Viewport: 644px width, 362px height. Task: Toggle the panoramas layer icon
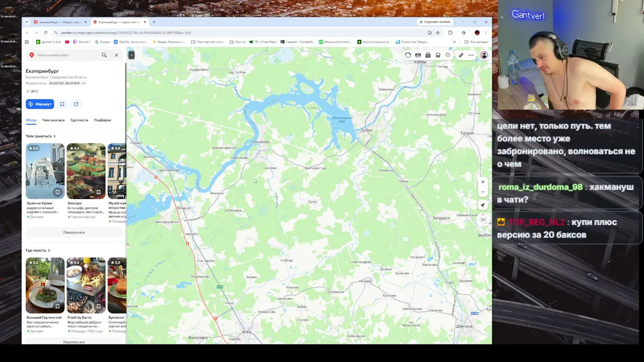click(418, 55)
